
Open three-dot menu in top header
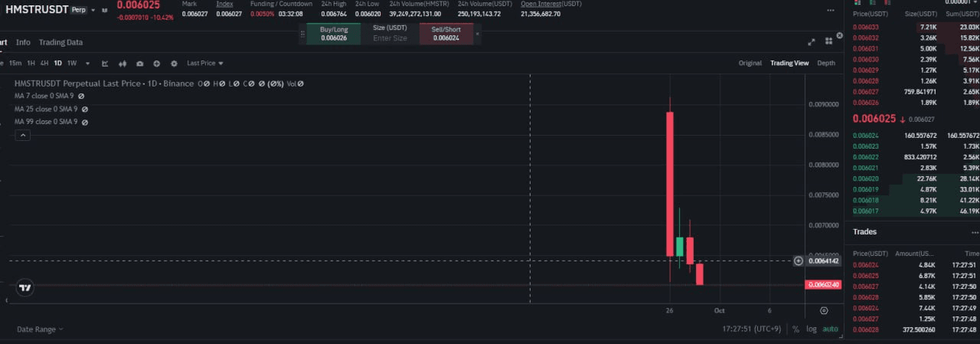click(x=831, y=10)
